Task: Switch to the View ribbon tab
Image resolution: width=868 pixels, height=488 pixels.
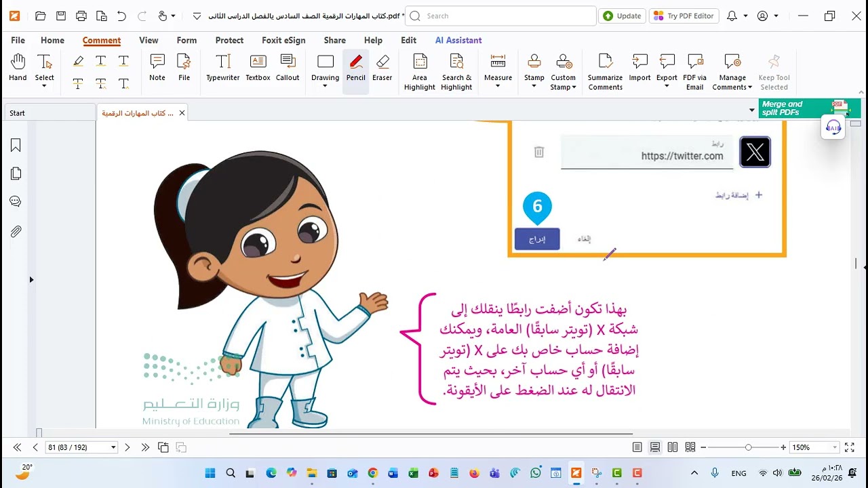Action: [x=149, y=40]
